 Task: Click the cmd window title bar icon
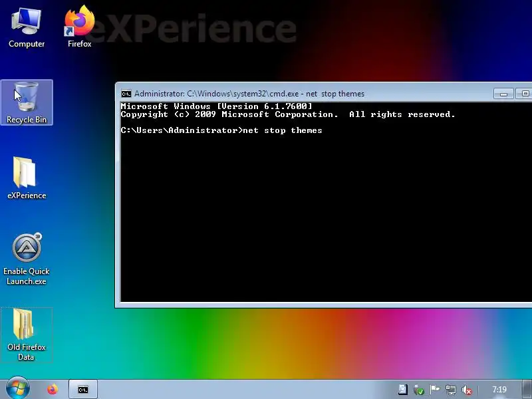tap(126, 94)
